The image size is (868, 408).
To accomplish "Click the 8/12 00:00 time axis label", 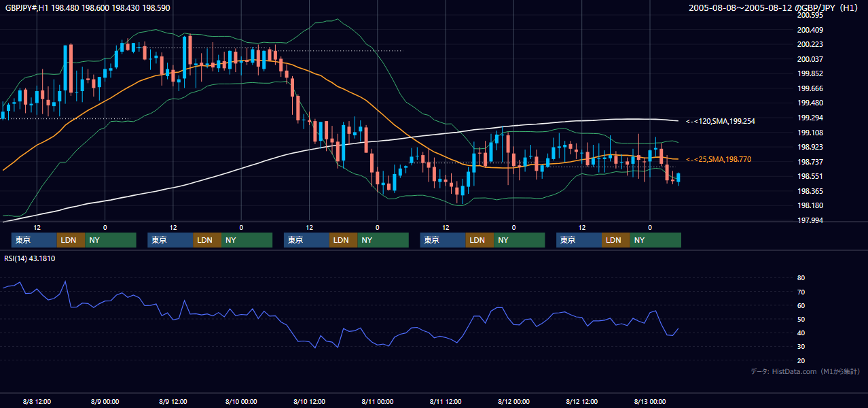I will pyautogui.click(x=513, y=401).
